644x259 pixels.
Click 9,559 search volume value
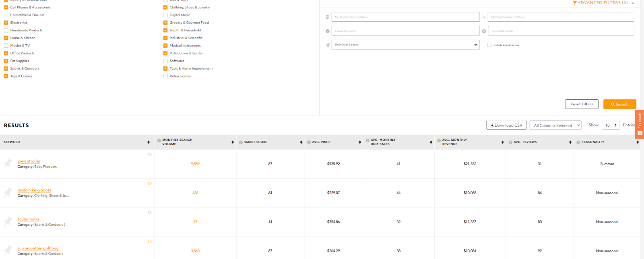pos(195,164)
